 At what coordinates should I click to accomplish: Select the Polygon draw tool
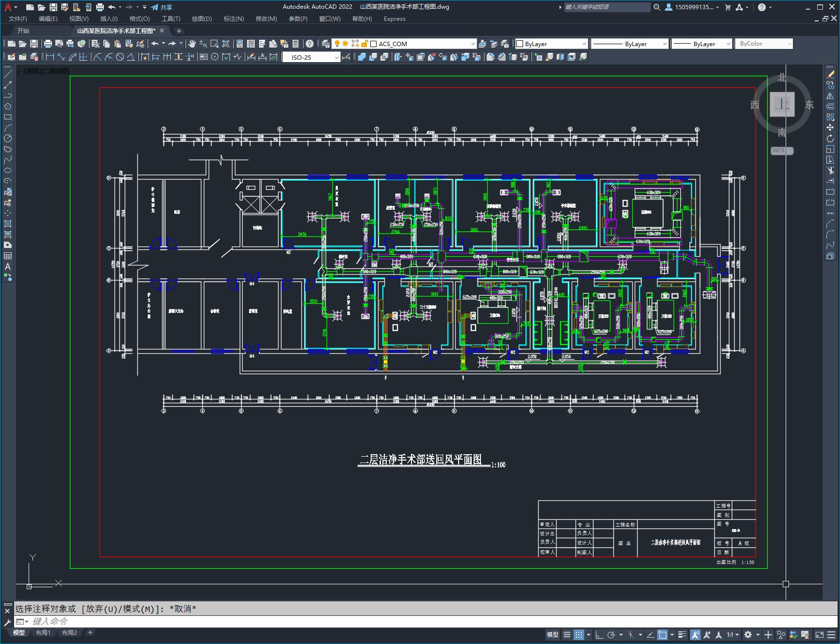pos(7,107)
